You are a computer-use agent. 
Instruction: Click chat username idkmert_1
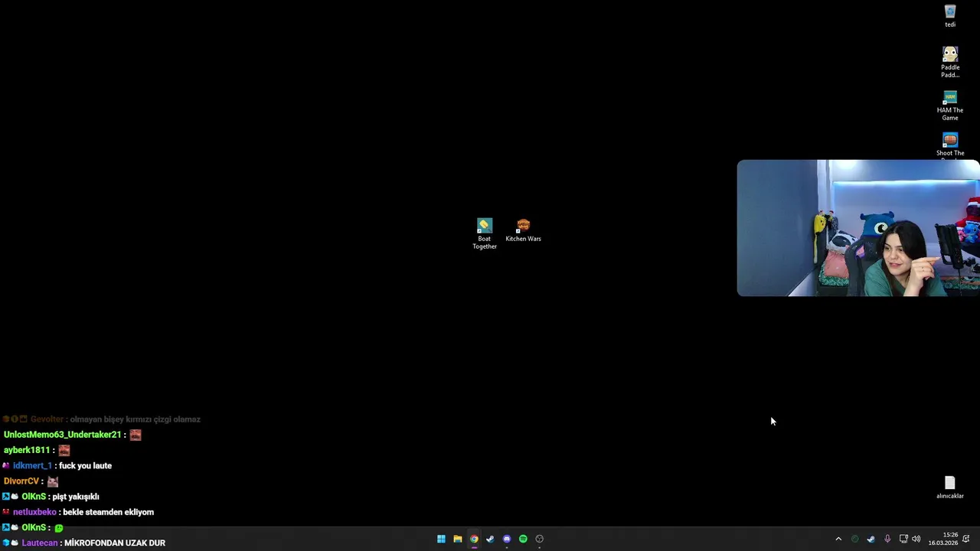point(32,465)
